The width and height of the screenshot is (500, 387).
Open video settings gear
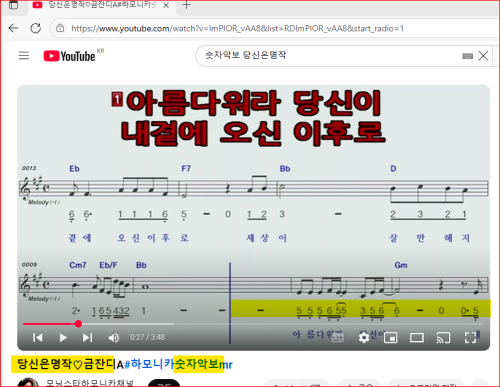[364, 338]
